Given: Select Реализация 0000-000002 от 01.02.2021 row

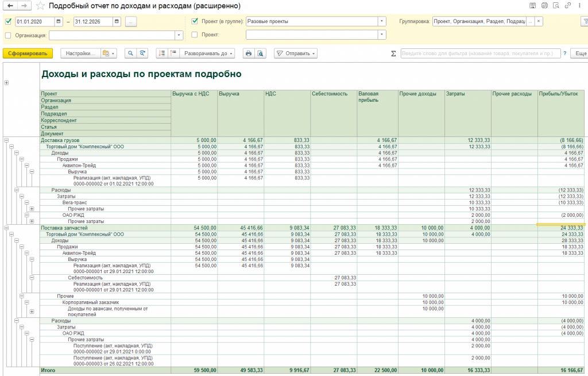Looking at the screenshot, I should coord(113,181).
